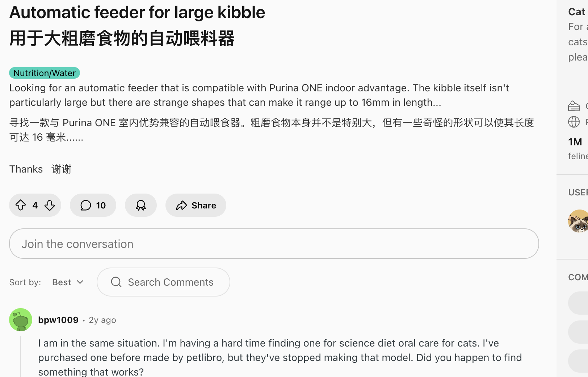This screenshot has width=588, height=377.
Task: Open the 10 comments button
Action: [x=93, y=205]
